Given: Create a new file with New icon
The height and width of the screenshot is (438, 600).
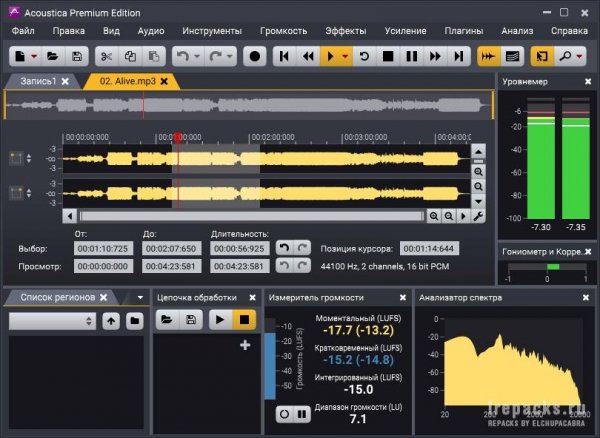Looking at the screenshot, I should point(20,57).
